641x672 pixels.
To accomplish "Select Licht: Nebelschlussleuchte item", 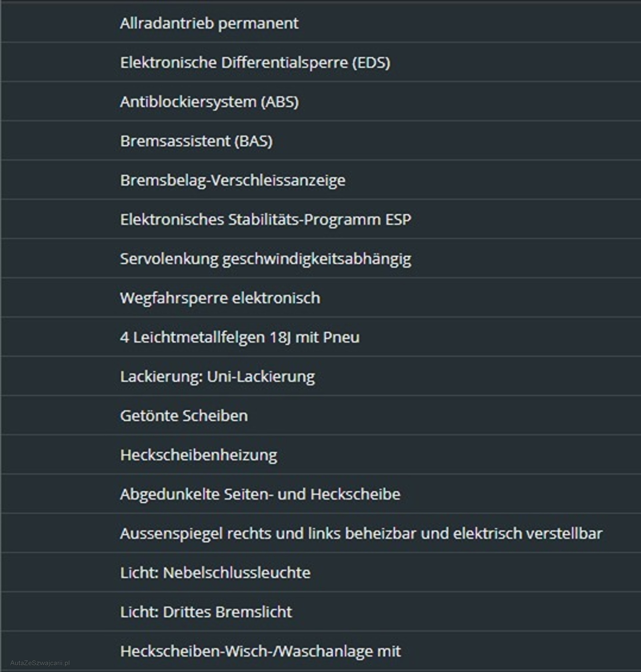I will (x=321, y=573).
